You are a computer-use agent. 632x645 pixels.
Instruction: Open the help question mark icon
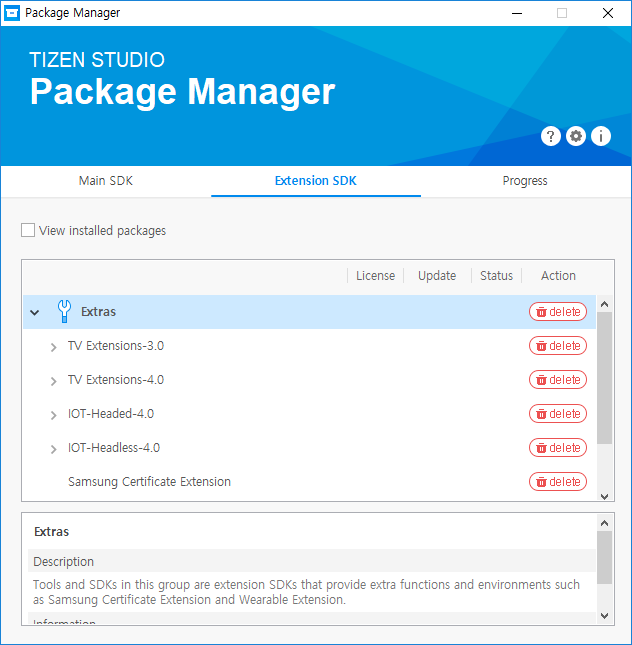pos(550,136)
